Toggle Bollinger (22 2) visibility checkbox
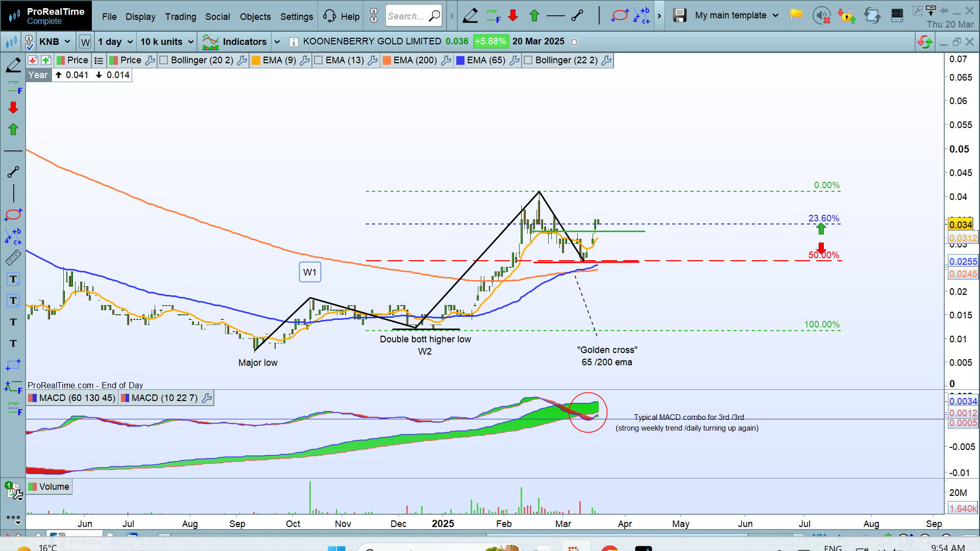Screen dimensions: 980x551 pyautogui.click(x=528, y=60)
